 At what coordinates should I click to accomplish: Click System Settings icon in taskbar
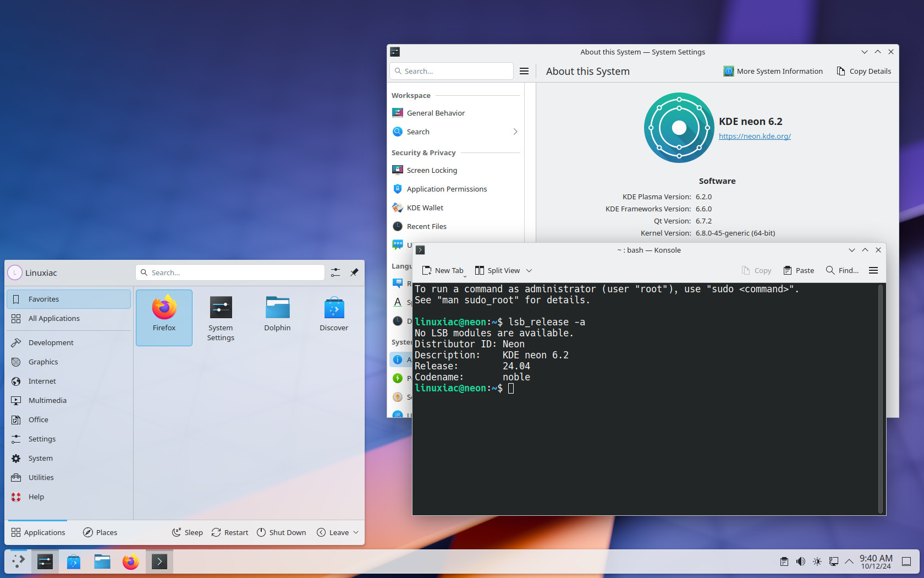point(45,561)
